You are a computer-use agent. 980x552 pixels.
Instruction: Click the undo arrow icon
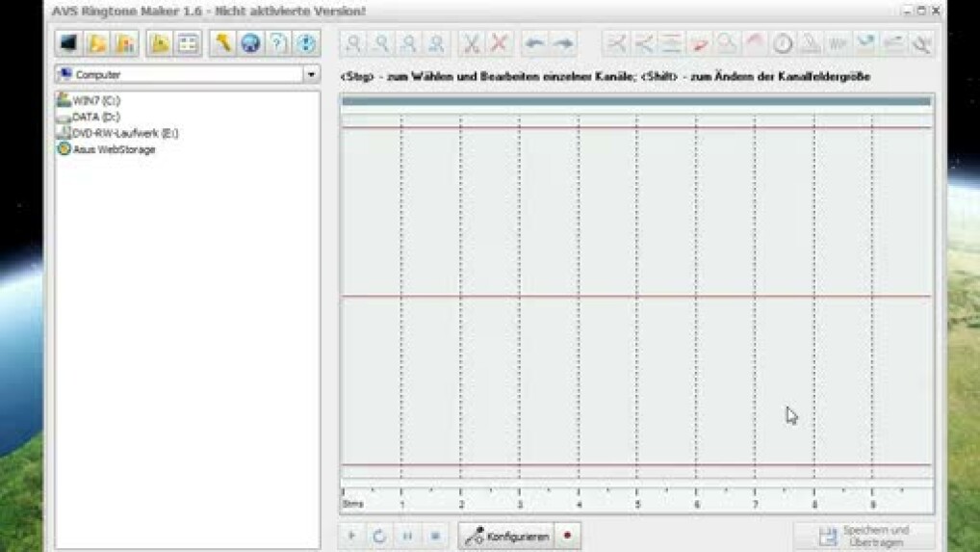(534, 43)
